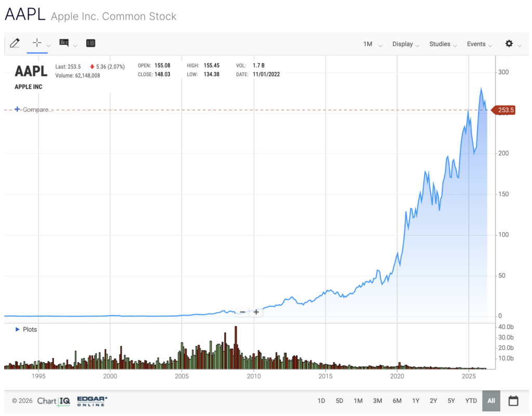The image size is (532, 416).
Task: Activate the crosshair tool
Action: tap(37, 43)
